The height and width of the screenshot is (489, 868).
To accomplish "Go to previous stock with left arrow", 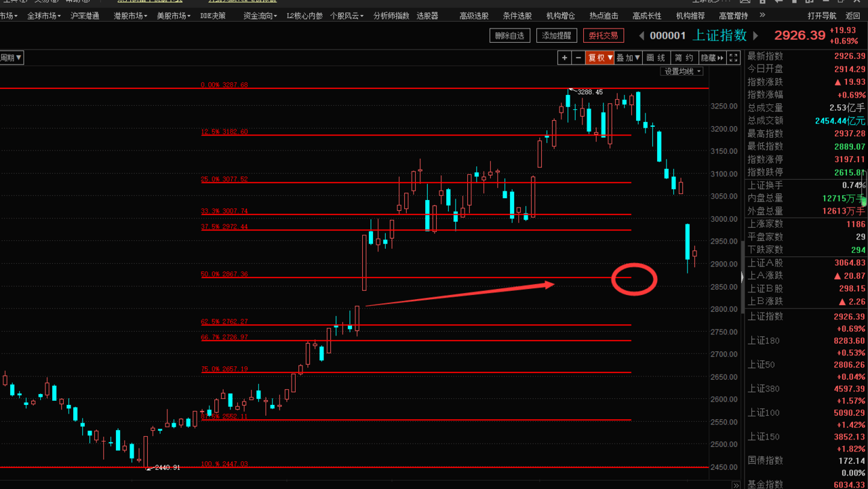I will point(642,36).
